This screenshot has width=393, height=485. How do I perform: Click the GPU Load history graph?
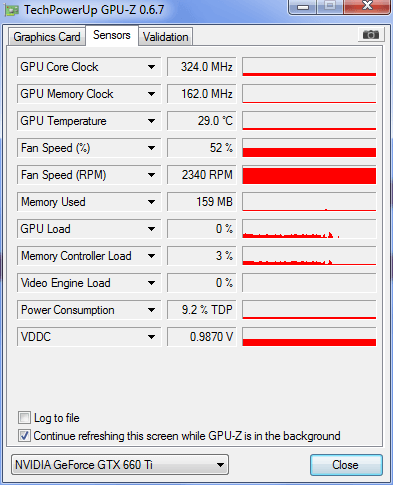point(309,229)
